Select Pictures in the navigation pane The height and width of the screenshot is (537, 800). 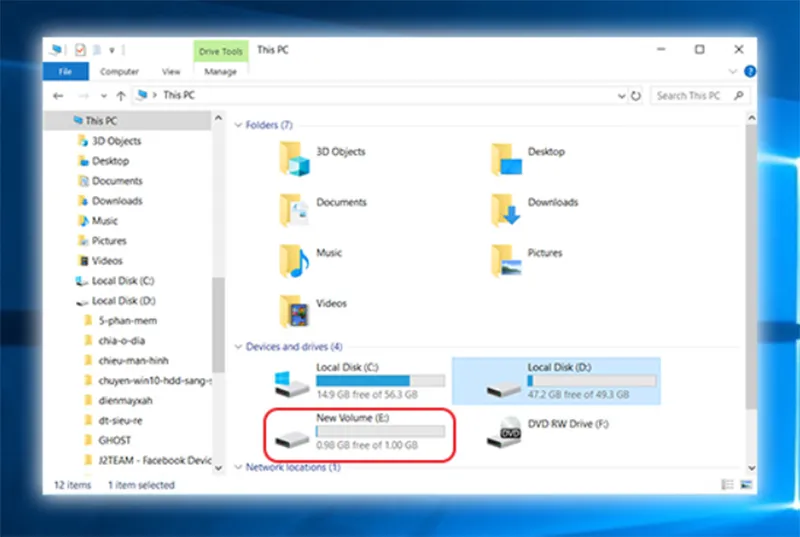tap(109, 241)
